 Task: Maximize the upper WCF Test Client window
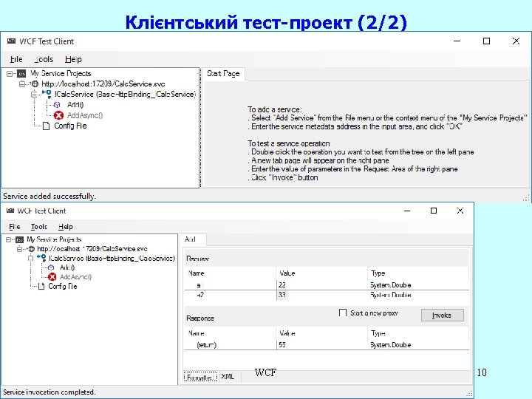click(486, 41)
